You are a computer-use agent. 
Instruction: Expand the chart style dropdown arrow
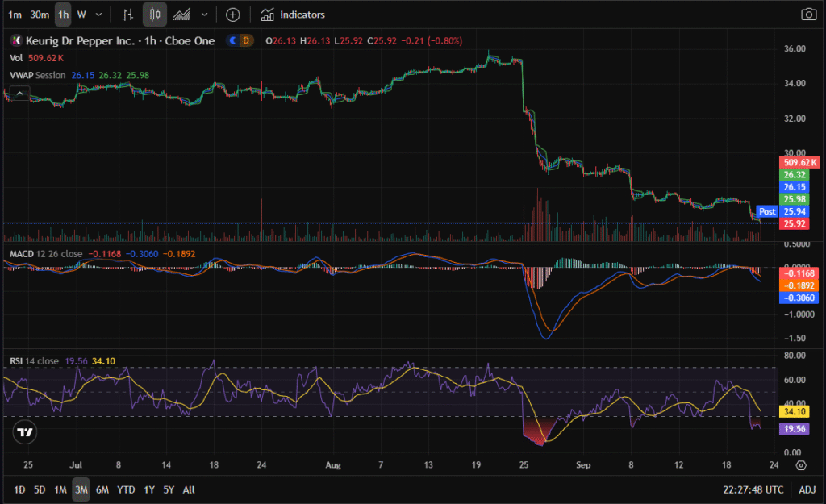coord(205,15)
